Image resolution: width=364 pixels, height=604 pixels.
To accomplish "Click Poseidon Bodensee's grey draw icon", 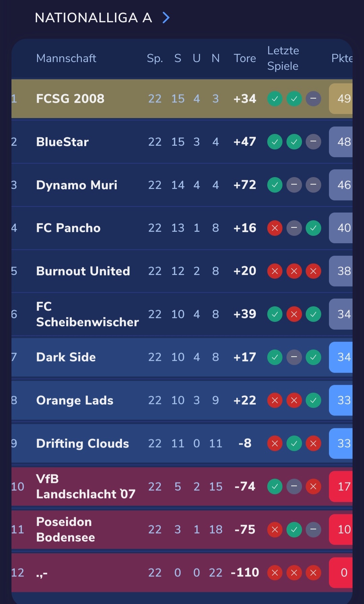I will (x=313, y=530).
